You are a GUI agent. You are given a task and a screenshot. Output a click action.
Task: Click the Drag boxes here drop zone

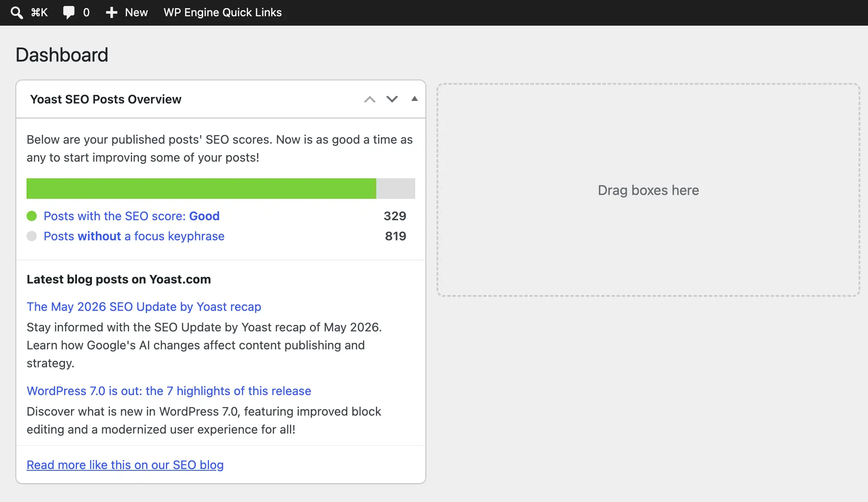(648, 190)
